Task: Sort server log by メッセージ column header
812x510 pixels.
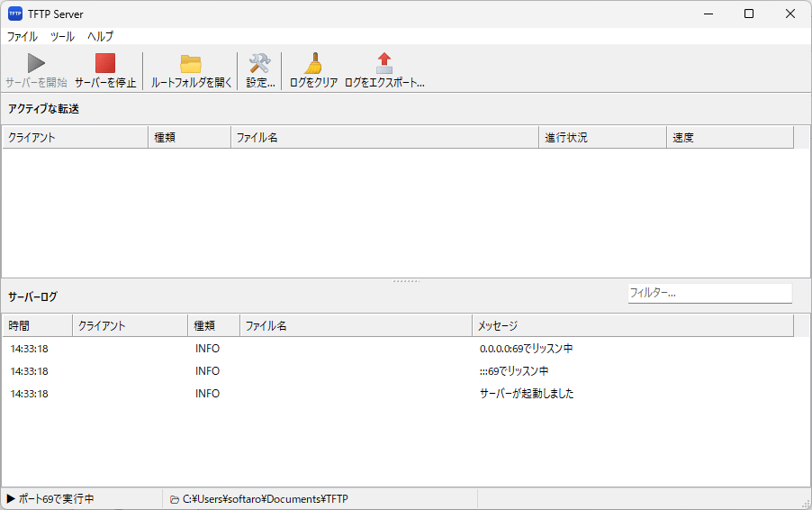Action: [x=632, y=325]
